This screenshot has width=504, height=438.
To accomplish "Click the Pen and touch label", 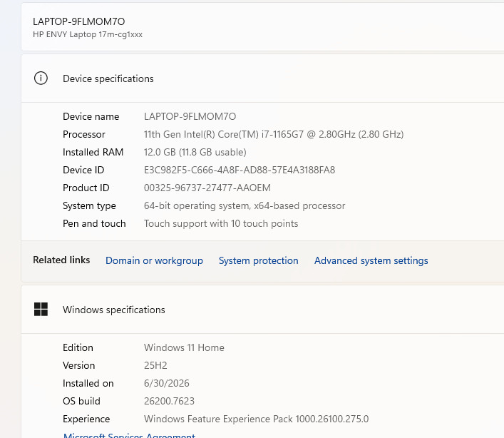I will click(x=94, y=223).
